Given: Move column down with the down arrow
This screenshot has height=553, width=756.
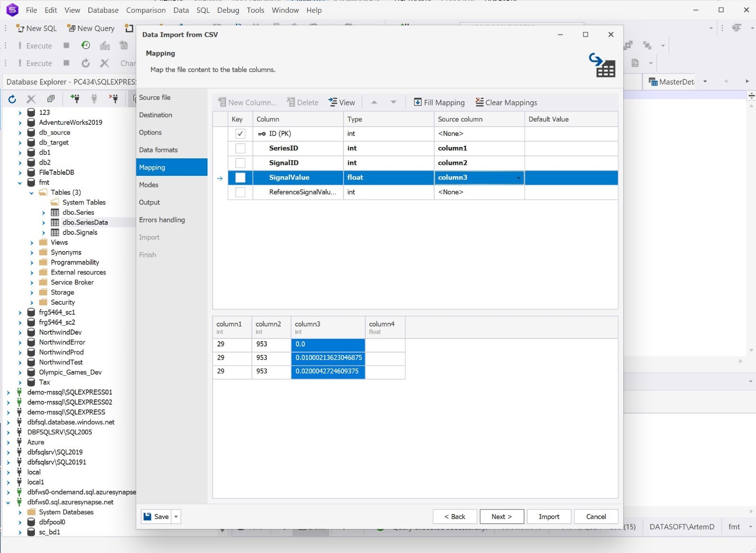Looking at the screenshot, I should tap(394, 102).
